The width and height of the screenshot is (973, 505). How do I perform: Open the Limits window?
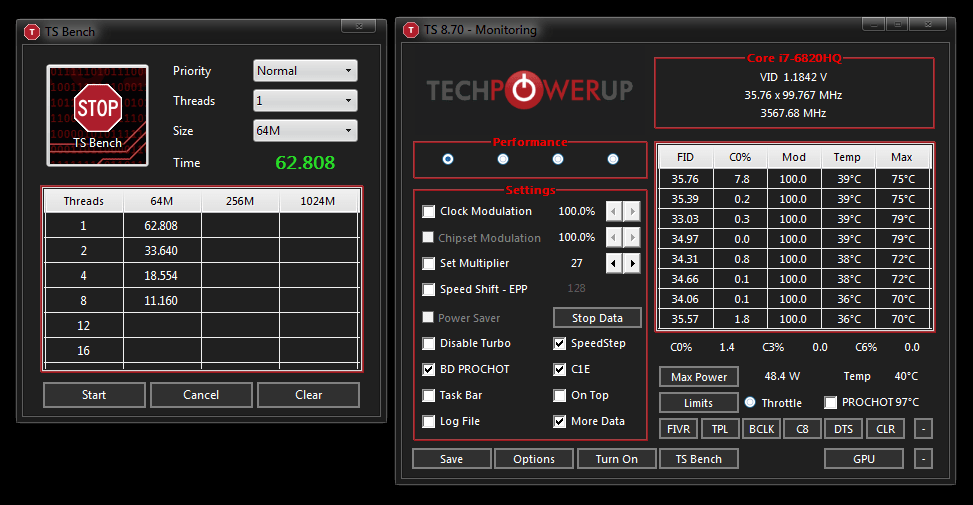click(x=699, y=403)
